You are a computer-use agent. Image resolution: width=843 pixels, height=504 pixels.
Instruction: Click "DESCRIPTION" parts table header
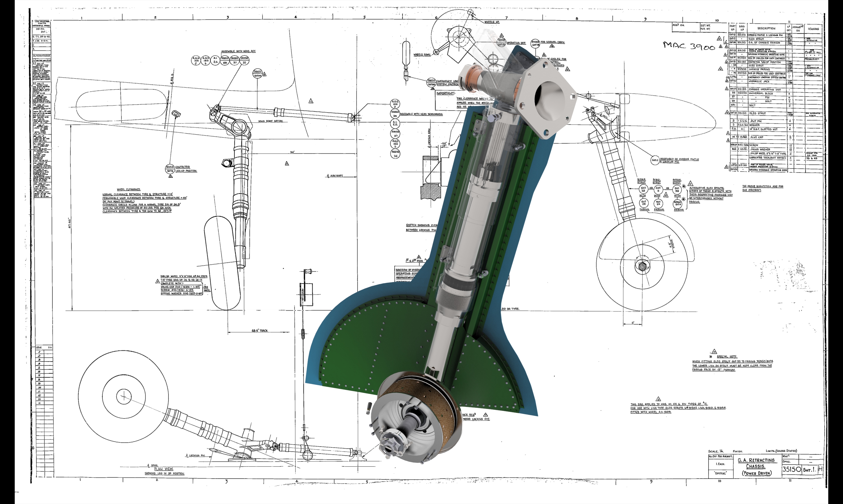(x=766, y=28)
